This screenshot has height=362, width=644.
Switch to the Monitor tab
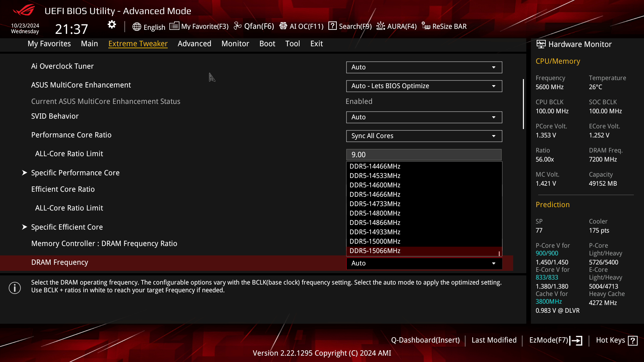coord(235,44)
